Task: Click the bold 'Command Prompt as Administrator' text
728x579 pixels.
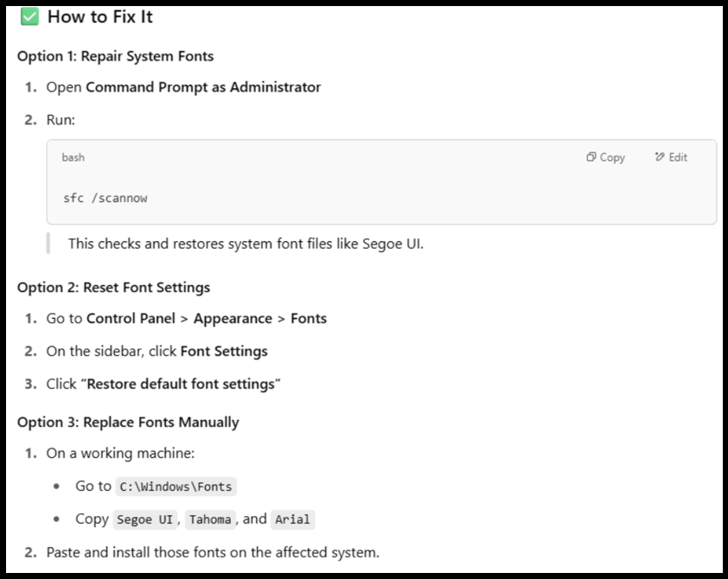Action: [x=203, y=87]
